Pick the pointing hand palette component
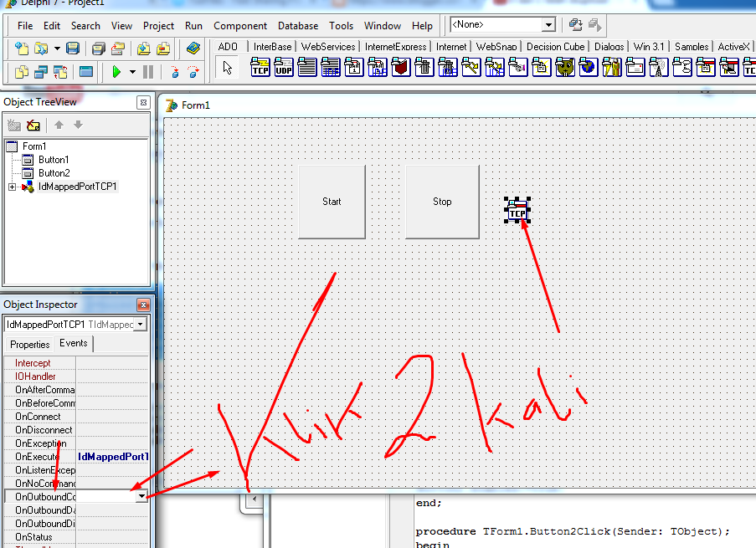 coord(518,68)
